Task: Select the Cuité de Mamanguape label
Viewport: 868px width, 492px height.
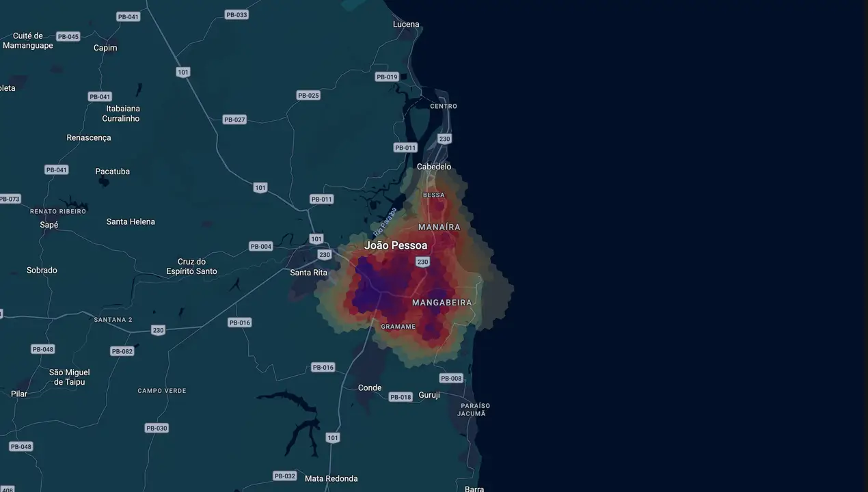Action: (x=28, y=41)
